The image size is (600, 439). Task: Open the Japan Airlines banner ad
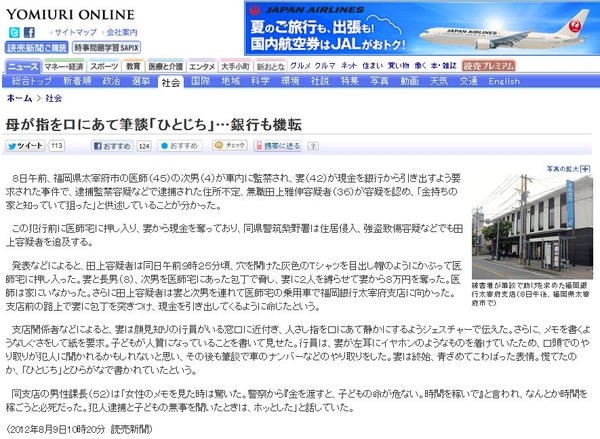[422, 28]
